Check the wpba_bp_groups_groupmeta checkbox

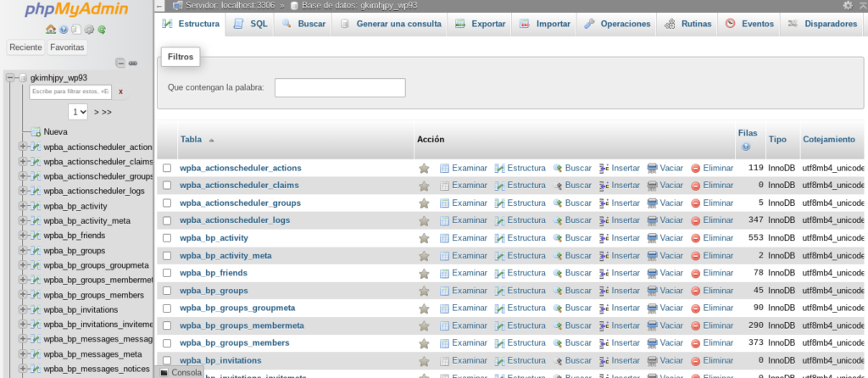tap(167, 308)
